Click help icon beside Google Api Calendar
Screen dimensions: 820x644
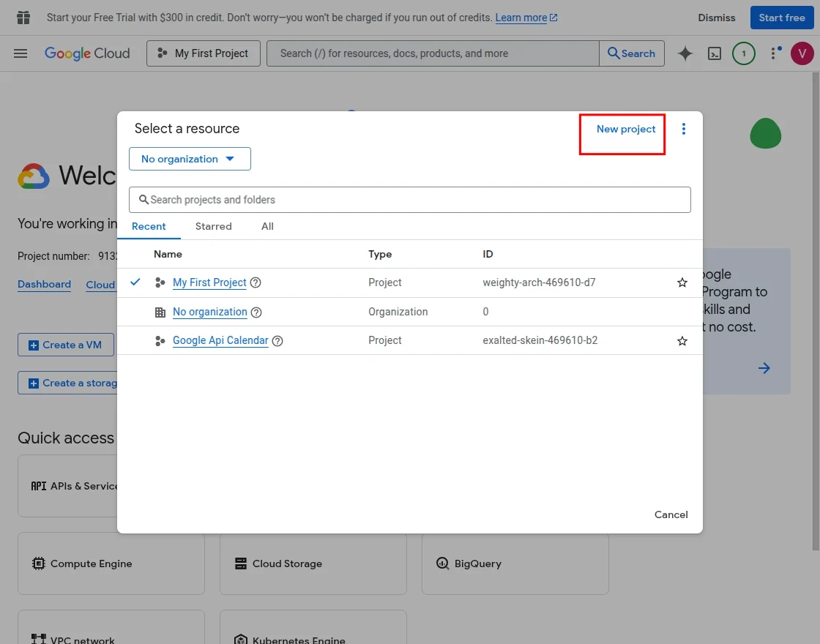click(277, 341)
